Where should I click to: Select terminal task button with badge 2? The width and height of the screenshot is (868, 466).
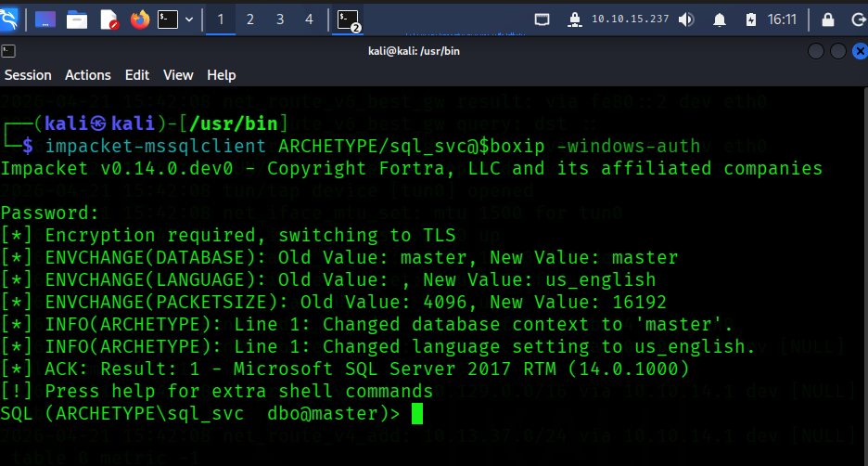tap(348, 20)
